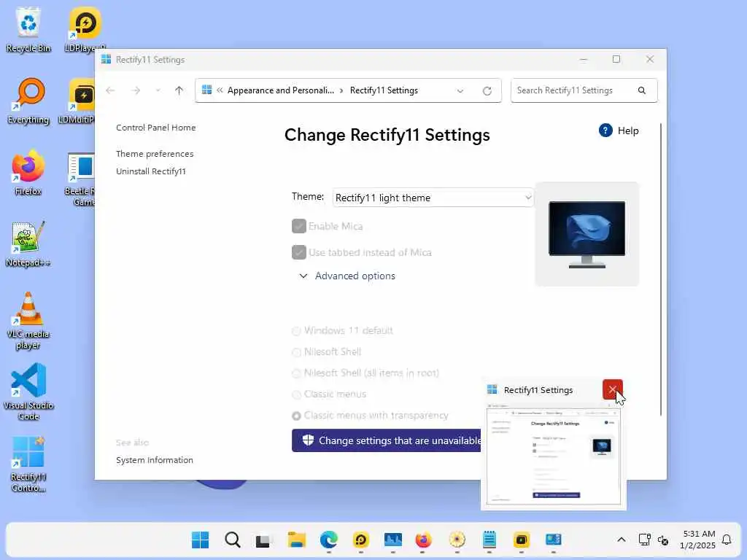Screen dimensions: 747x560
Task: Click the muted volume tray icon
Action: click(x=663, y=540)
